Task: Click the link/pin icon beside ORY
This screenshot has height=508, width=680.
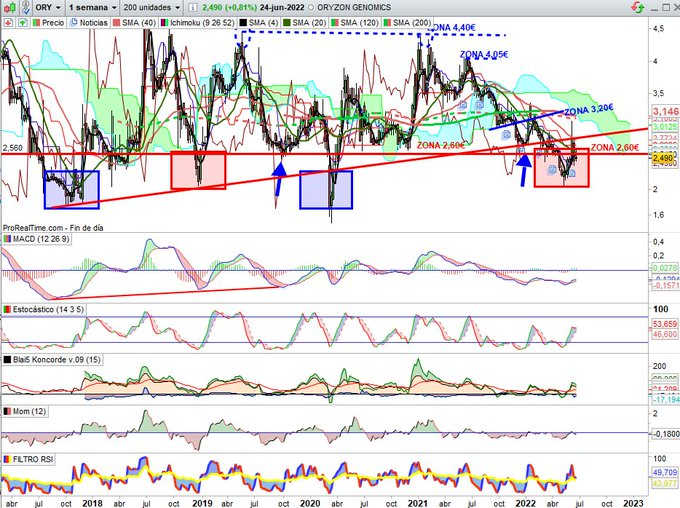Action: (26, 7)
